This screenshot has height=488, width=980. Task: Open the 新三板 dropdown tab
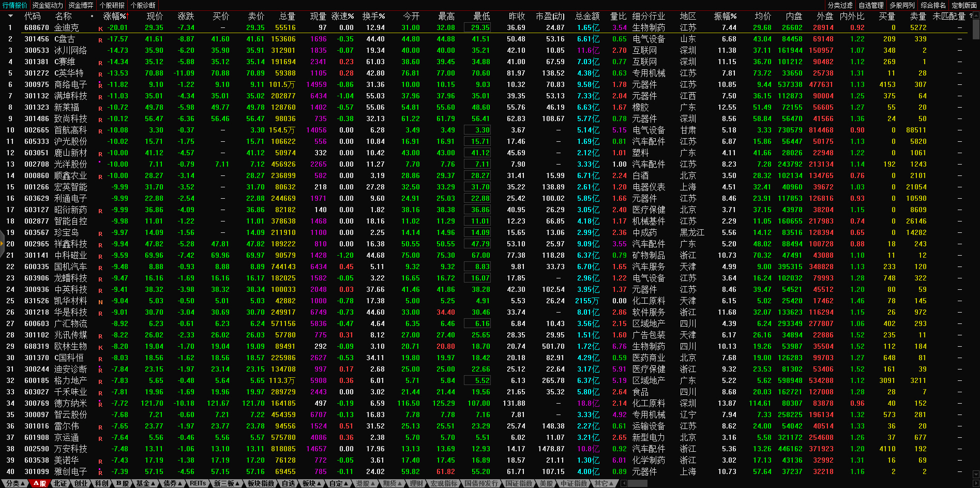(227, 483)
